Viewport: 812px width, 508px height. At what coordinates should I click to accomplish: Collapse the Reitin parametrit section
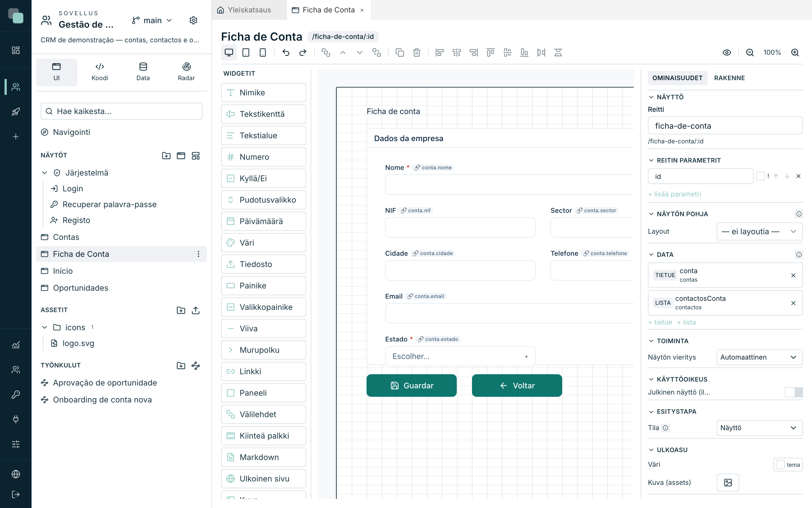pos(651,160)
